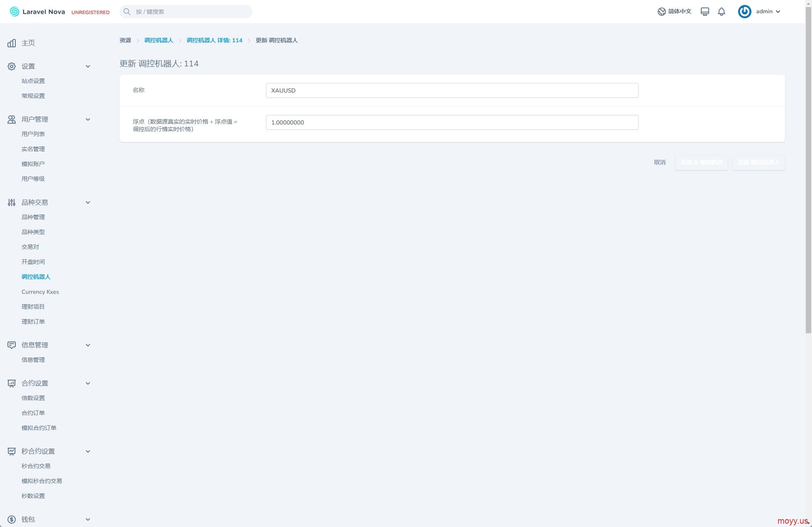Open 常规设置 menu item
Image resolution: width=812 pixels, height=527 pixels.
tap(33, 96)
